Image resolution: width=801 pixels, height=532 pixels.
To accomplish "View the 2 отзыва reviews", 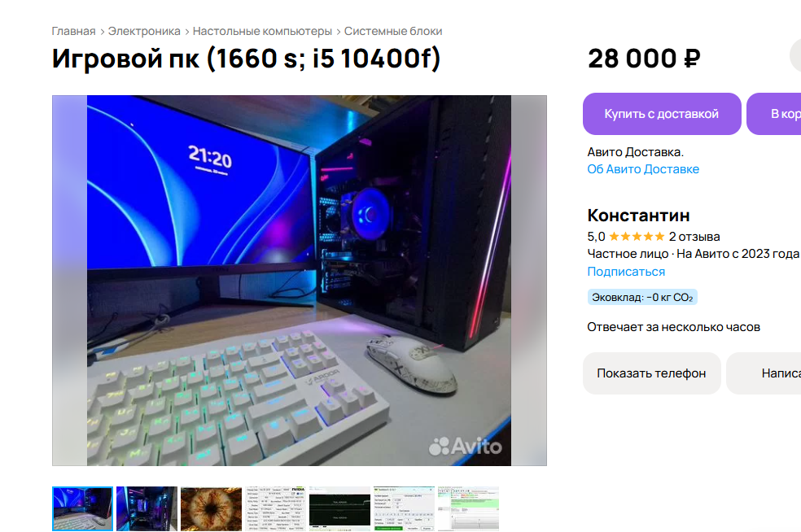I will (694, 237).
